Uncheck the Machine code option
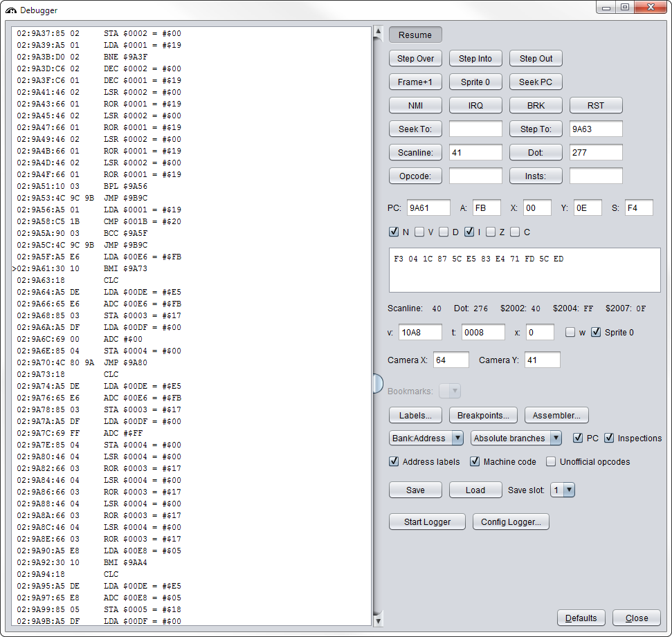672x637 pixels. tap(475, 461)
